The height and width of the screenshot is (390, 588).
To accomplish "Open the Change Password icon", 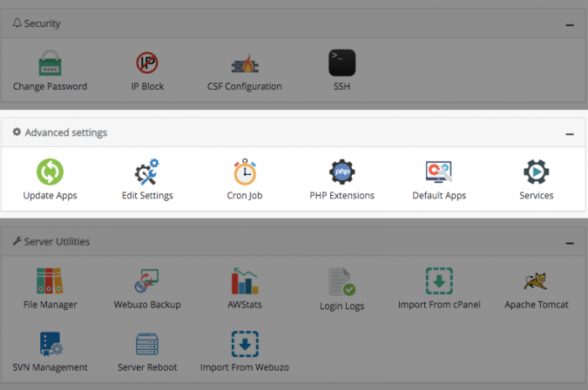I will coord(50,64).
